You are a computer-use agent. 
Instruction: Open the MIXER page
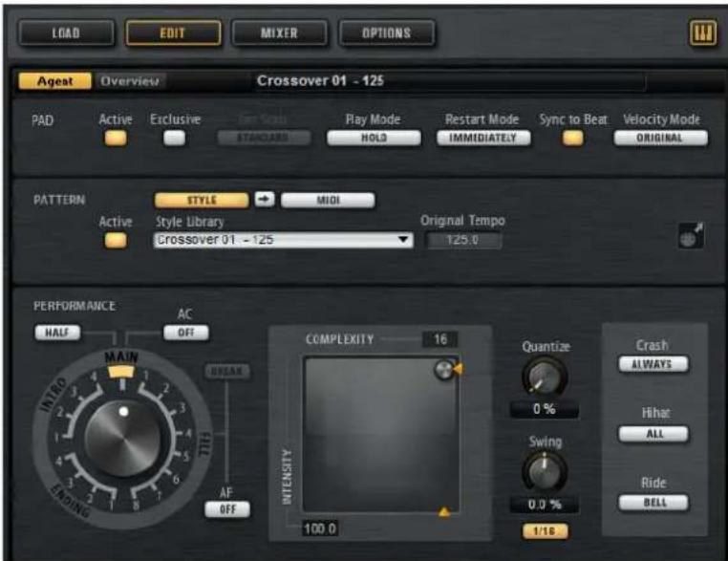click(x=280, y=33)
